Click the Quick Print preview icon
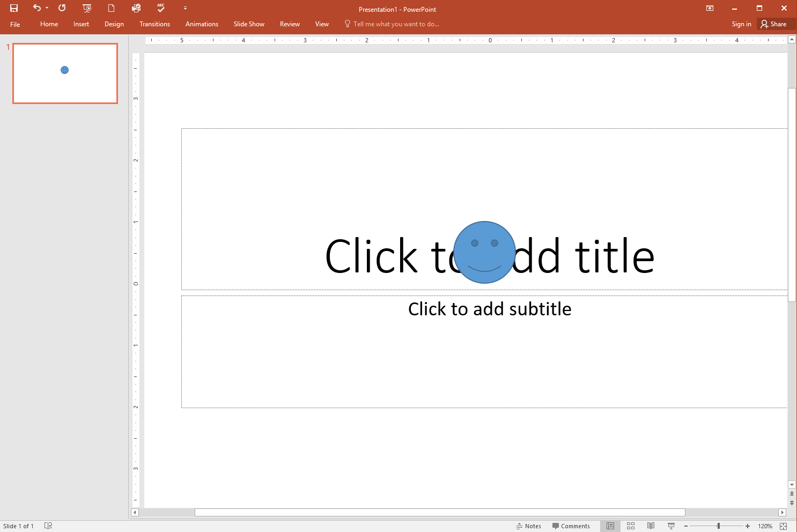 click(x=136, y=8)
